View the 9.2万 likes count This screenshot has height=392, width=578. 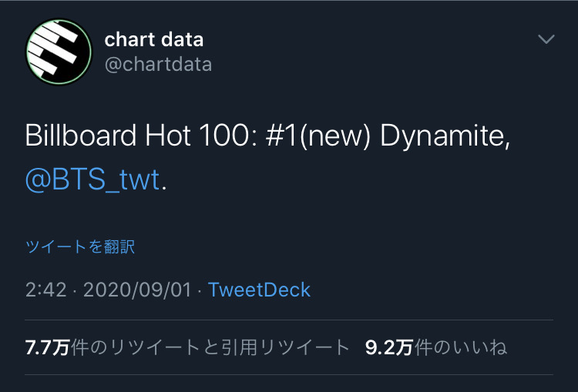click(x=389, y=347)
